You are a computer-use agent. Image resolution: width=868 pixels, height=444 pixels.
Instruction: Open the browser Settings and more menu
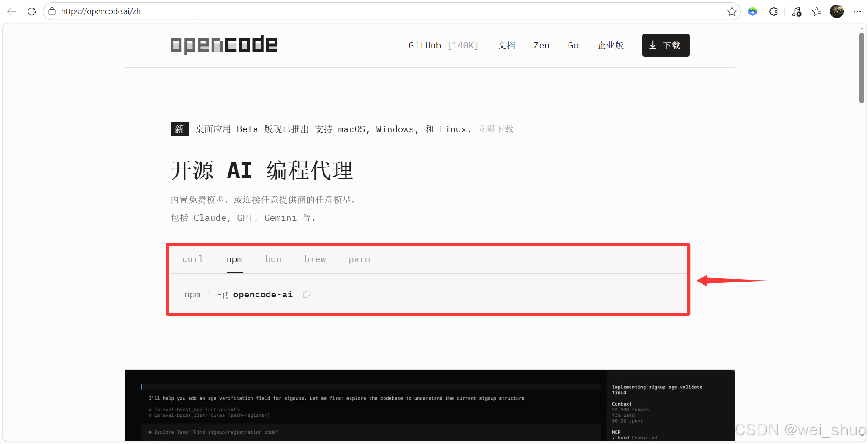[x=857, y=12]
